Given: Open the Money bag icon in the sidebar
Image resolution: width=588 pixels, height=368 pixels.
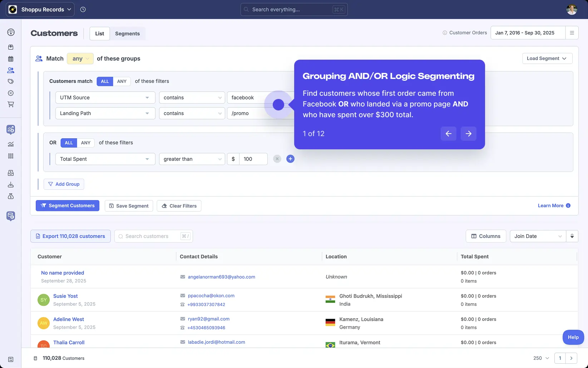Looking at the screenshot, I should tap(11, 196).
